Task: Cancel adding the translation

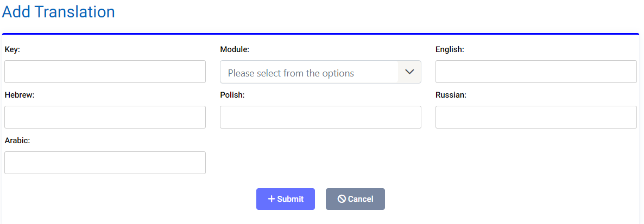Action: tap(355, 199)
